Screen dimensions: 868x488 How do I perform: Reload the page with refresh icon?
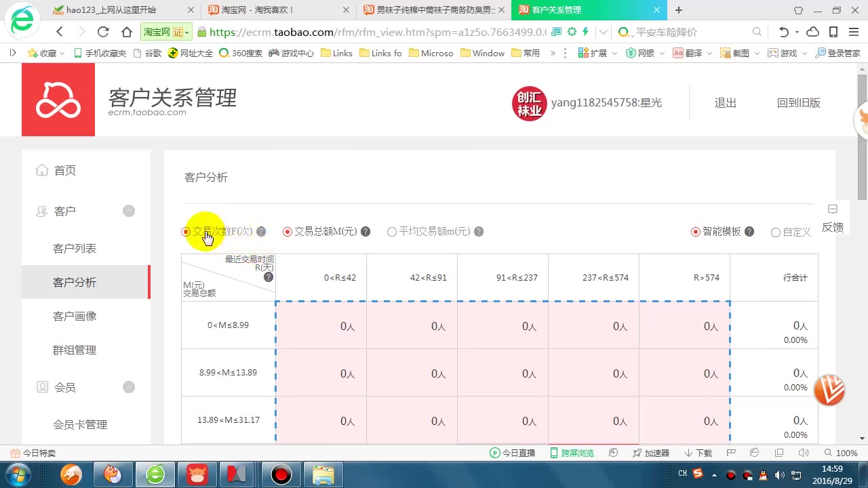(x=103, y=32)
